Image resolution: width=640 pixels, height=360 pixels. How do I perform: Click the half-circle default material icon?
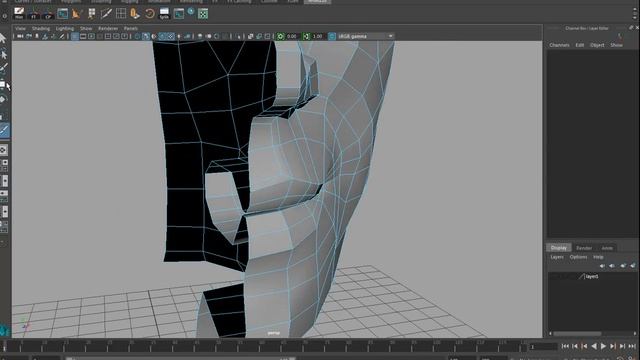(154, 36)
